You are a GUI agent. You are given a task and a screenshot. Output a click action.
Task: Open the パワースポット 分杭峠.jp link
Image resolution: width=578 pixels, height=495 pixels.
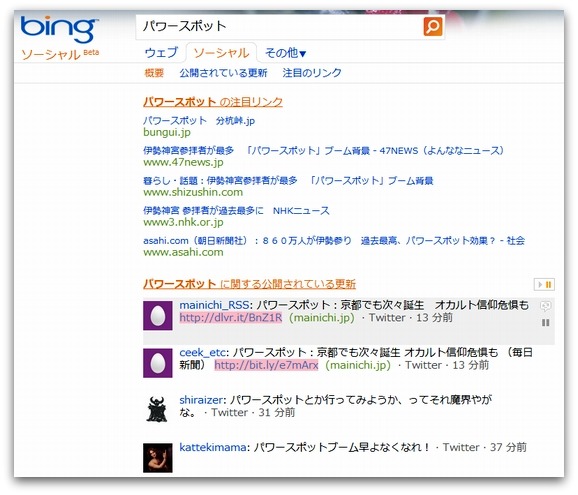click(x=199, y=121)
